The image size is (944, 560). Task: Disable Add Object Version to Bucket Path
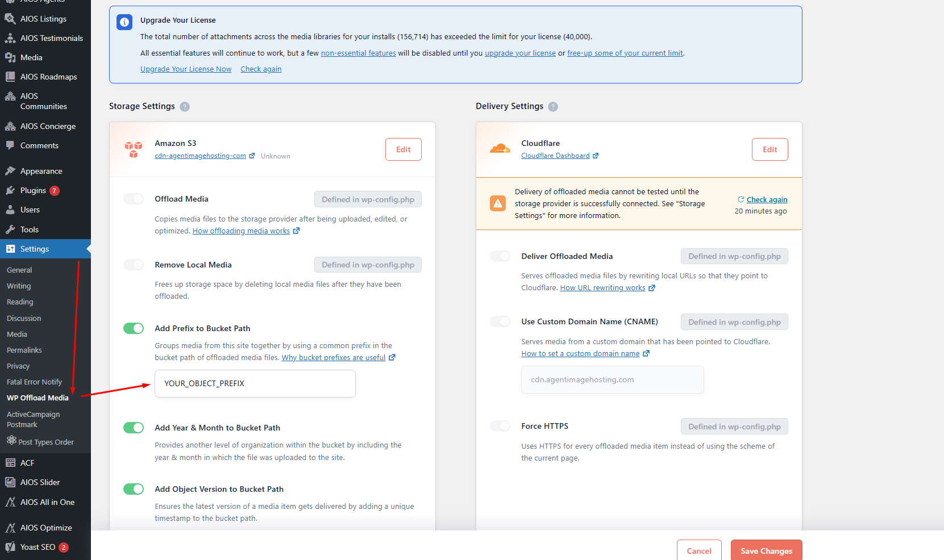tap(134, 489)
